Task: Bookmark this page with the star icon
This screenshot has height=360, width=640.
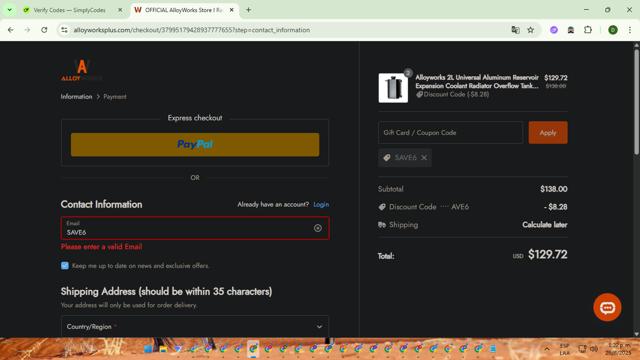Action: 530,30
